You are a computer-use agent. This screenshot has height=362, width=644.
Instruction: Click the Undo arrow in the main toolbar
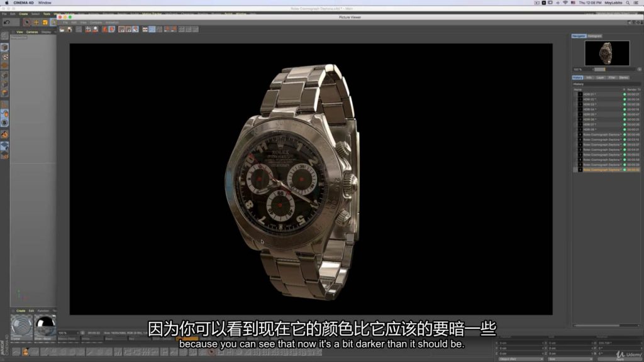(x=7, y=22)
